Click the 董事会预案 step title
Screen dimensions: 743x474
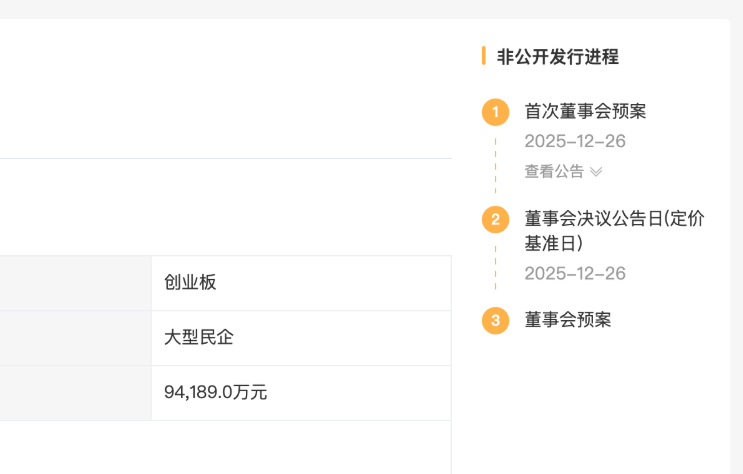click(567, 320)
